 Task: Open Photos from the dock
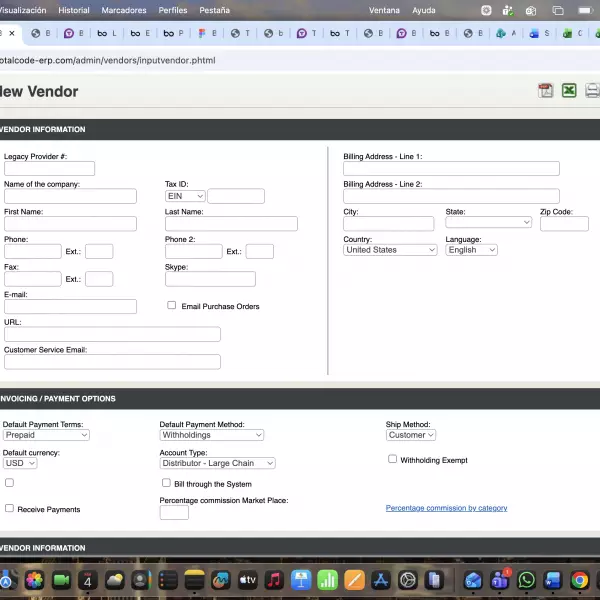click(34, 580)
